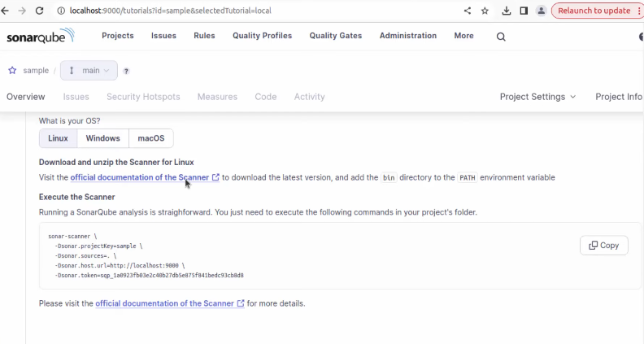Open the Project Settings dropdown
644x344 pixels.
click(537, 97)
